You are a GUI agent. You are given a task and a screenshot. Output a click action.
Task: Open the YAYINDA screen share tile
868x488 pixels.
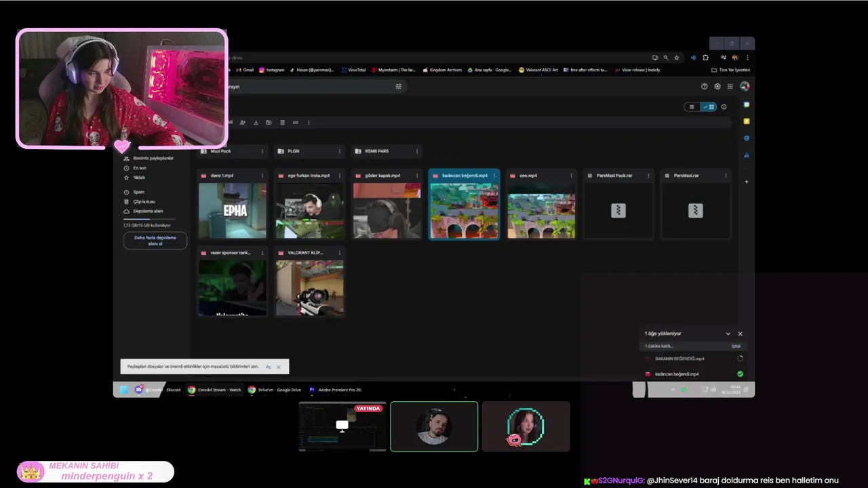(342, 426)
